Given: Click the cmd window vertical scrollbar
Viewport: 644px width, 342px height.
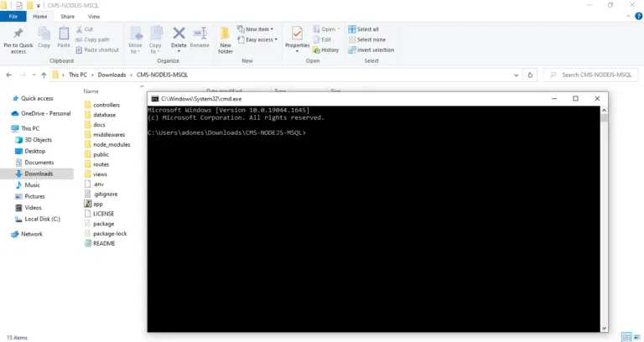Looking at the screenshot, I should [x=604, y=220].
